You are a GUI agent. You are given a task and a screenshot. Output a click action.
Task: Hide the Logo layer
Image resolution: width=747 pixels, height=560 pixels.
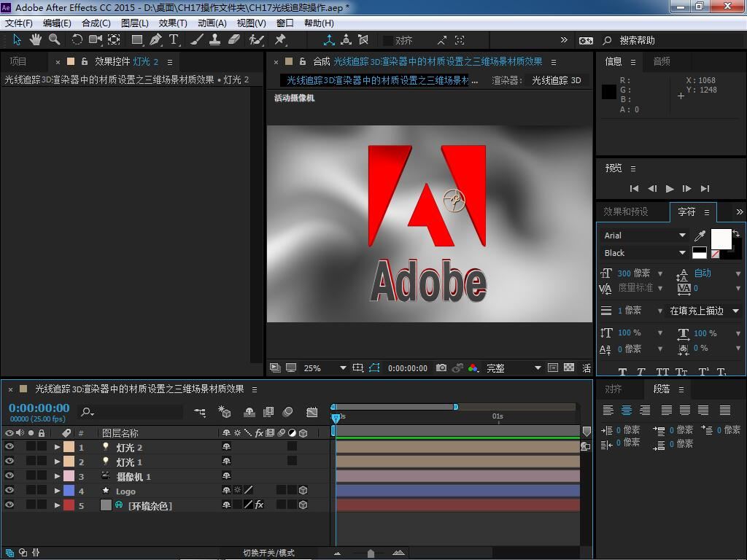(x=9, y=490)
